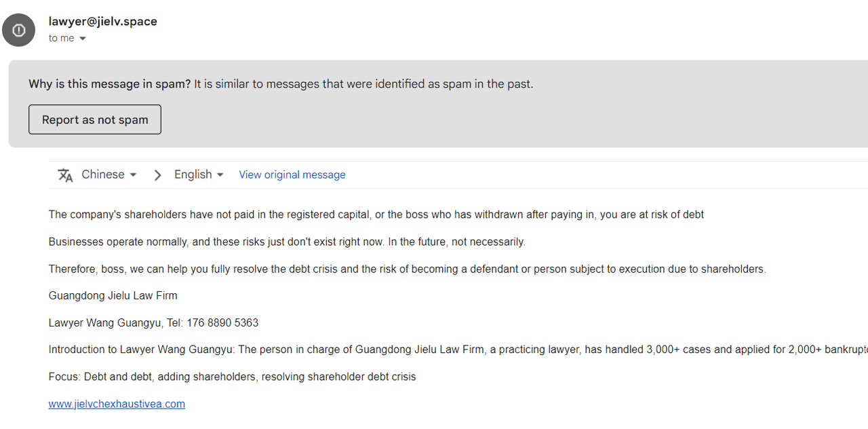This screenshot has width=868, height=429.
Task: Click the first paragraph about registered capital
Action: [x=376, y=214]
